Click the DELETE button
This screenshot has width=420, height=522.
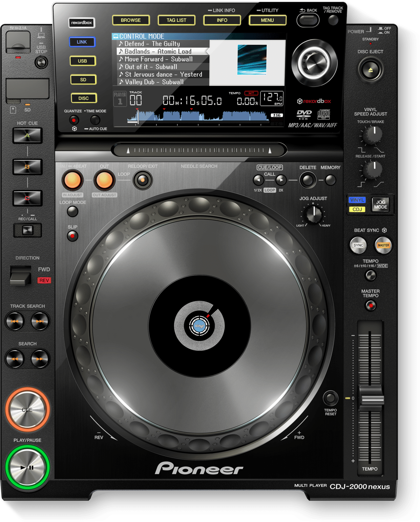308,180
